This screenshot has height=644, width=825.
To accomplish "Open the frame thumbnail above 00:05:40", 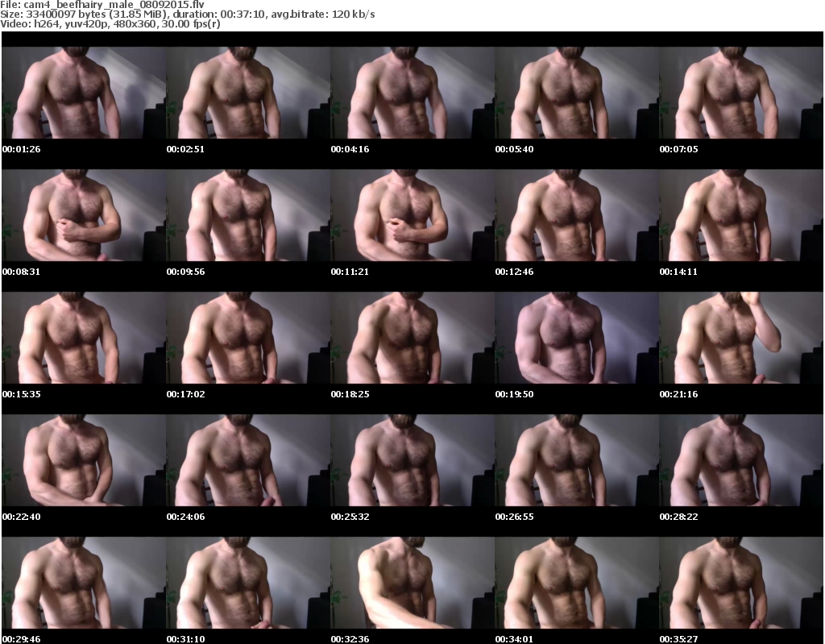I will point(577,93).
